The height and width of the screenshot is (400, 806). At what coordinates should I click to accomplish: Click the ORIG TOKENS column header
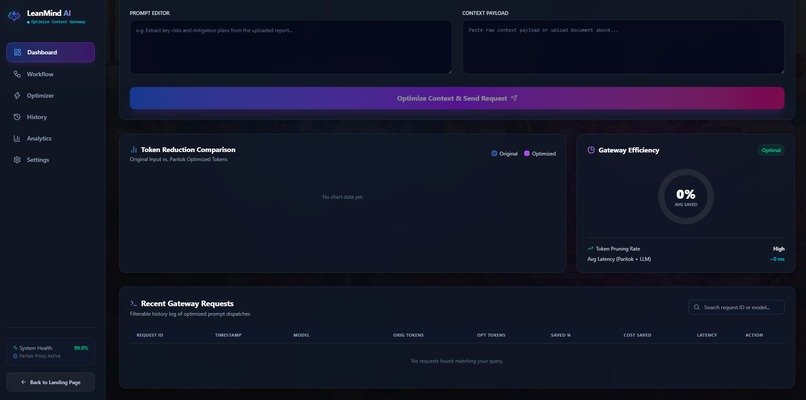[x=409, y=335]
